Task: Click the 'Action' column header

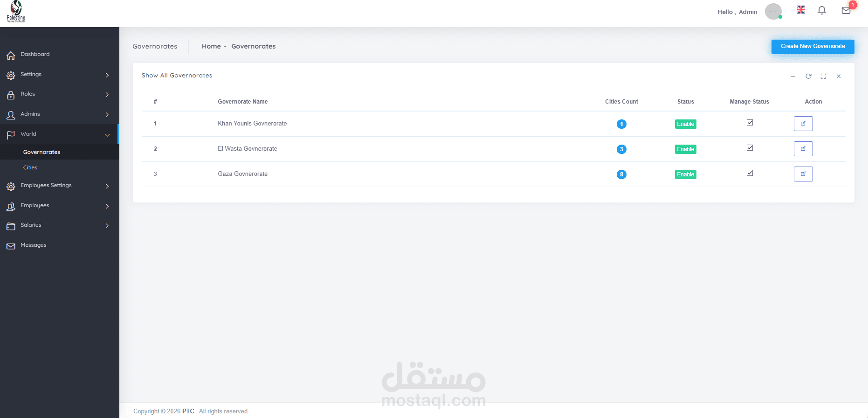Action: point(813,102)
